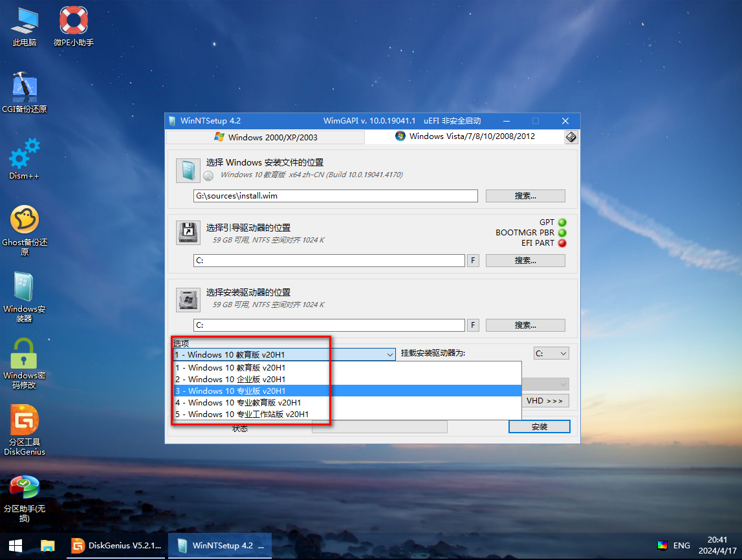The height and width of the screenshot is (560, 742).
Task: Switch to DiskGenius V5.2.1 taskbar item
Action: 116,546
